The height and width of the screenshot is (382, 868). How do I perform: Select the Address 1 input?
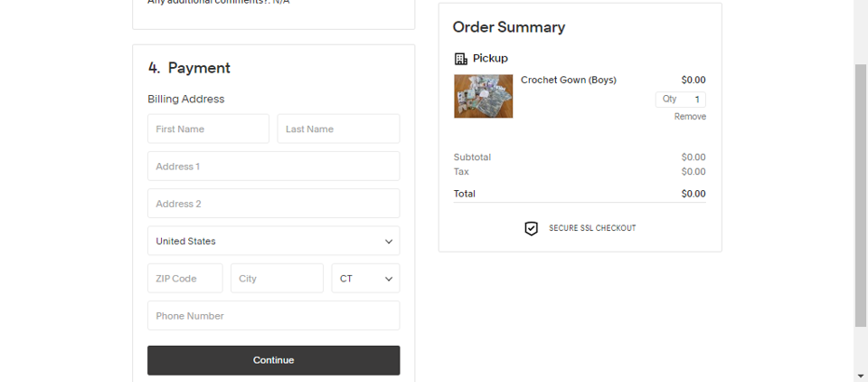coord(273,167)
